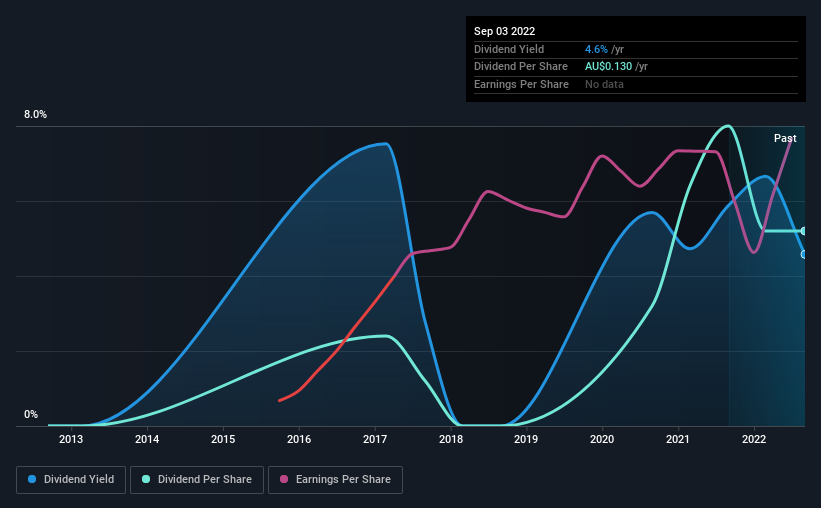Click the pink Earnings Per Share legend dot
Screen dimensions: 821x508
click(x=284, y=479)
